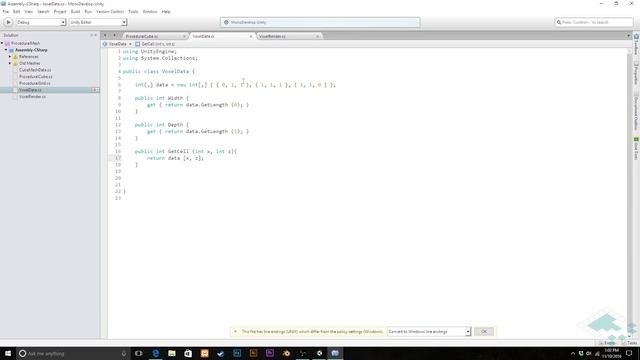The width and height of the screenshot is (640, 360).
Task: Select Assembly-CSharp in the solution tree
Action: (31, 50)
